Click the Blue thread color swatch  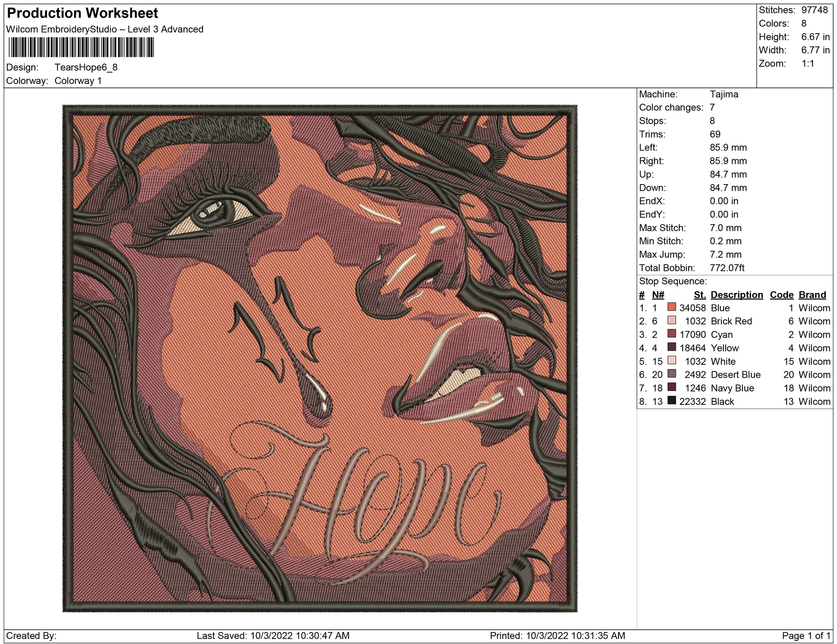point(671,307)
